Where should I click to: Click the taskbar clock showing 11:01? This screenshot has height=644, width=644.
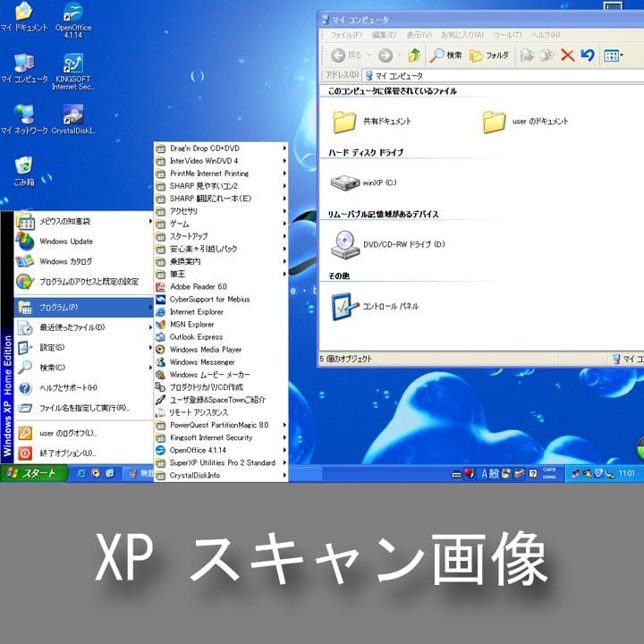(627, 473)
